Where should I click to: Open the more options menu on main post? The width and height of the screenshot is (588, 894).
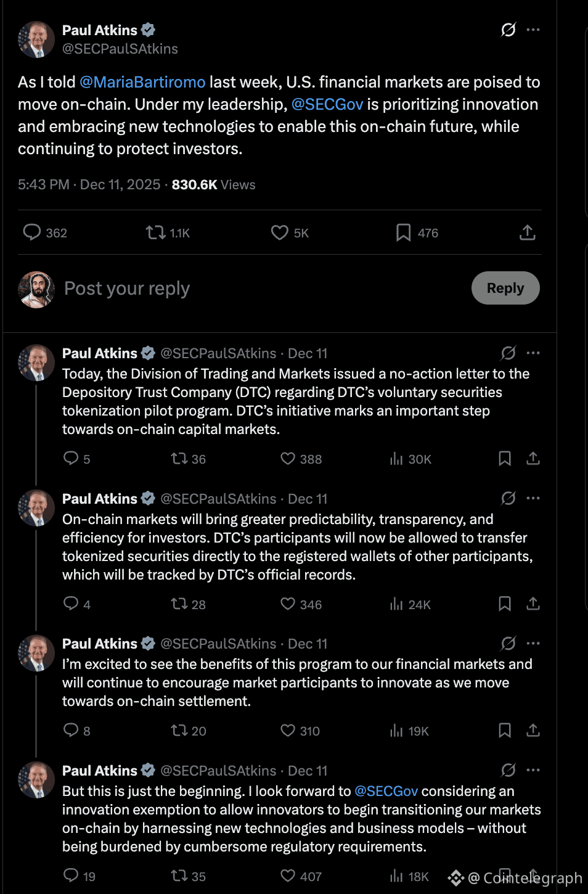[x=533, y=30]
